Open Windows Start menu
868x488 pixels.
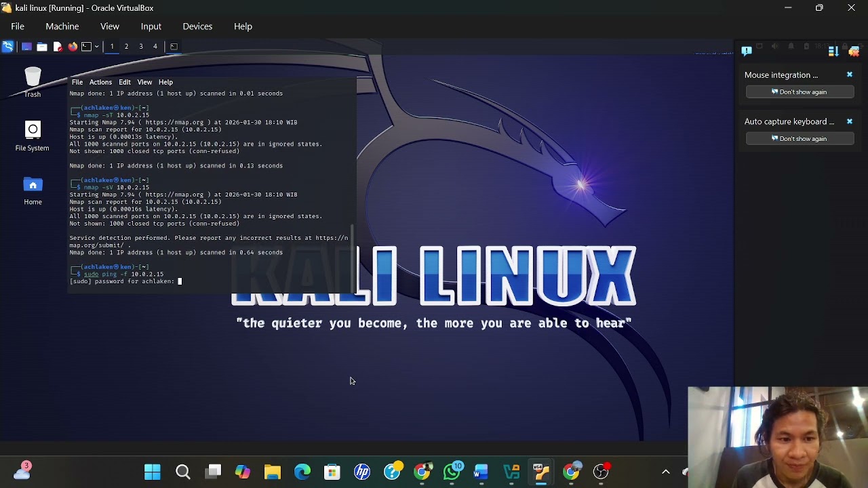coord(153,472)
